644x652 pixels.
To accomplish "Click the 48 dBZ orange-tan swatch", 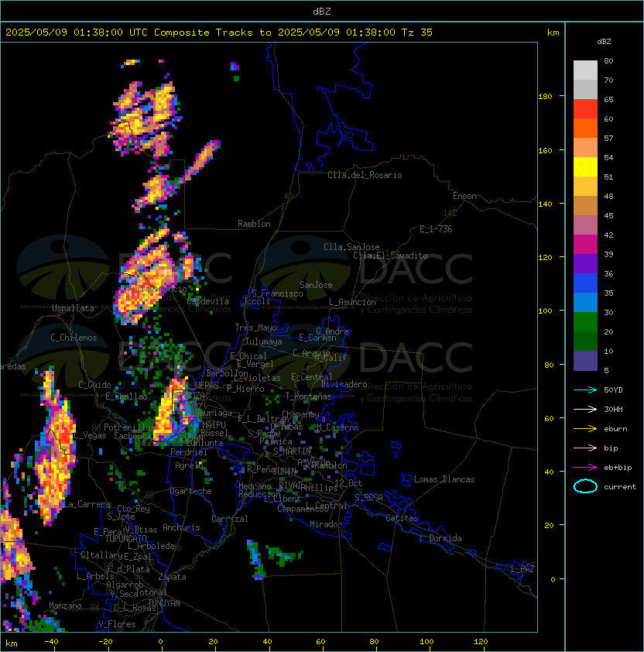I will [x=585, y=205].
